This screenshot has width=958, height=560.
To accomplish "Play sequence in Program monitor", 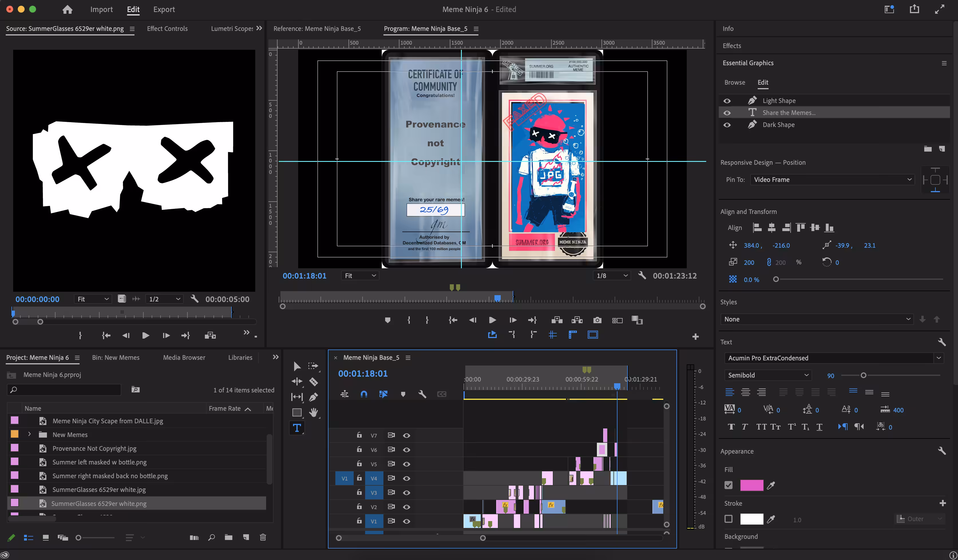I will 492,320.
